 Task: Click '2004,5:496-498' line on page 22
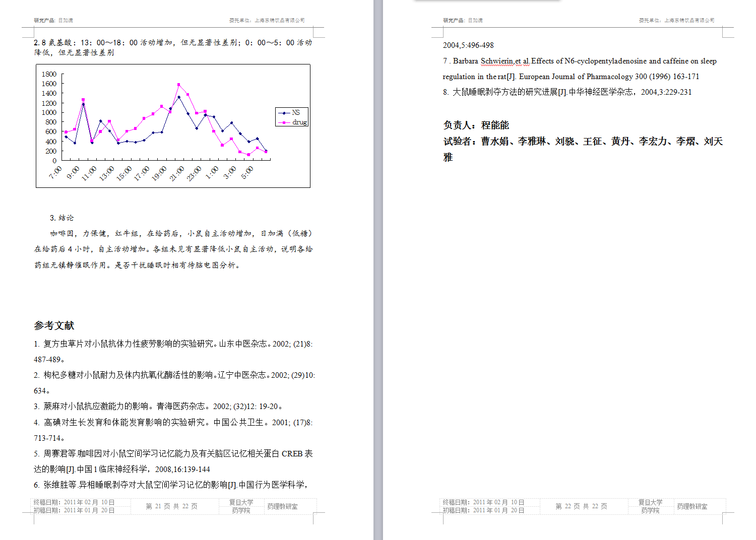coord(468,45)
